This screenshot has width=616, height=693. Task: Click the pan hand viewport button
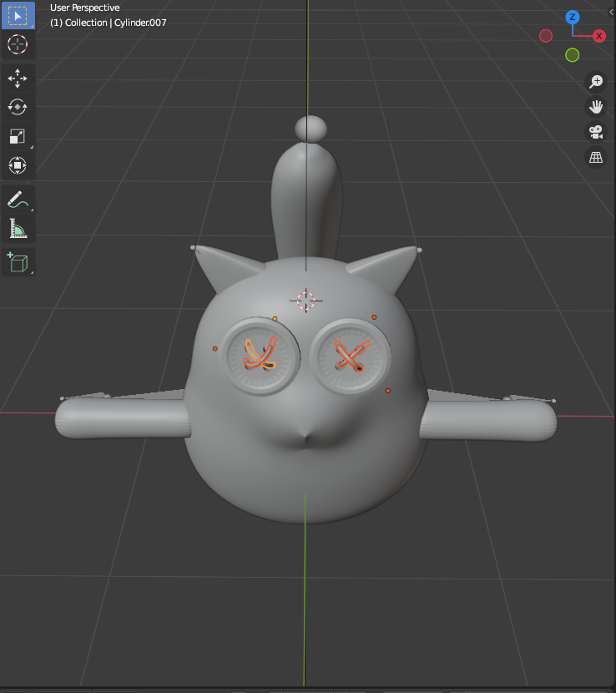click(596, 107)
